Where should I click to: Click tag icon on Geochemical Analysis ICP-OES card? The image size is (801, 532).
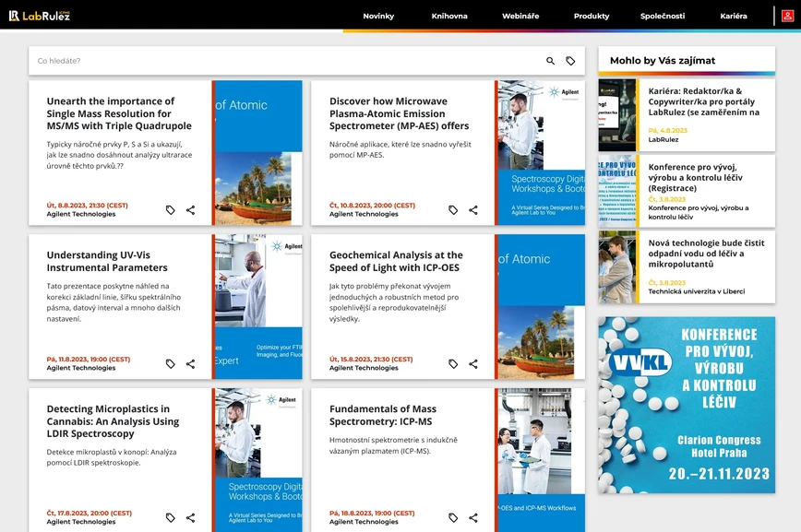point(453,363)
